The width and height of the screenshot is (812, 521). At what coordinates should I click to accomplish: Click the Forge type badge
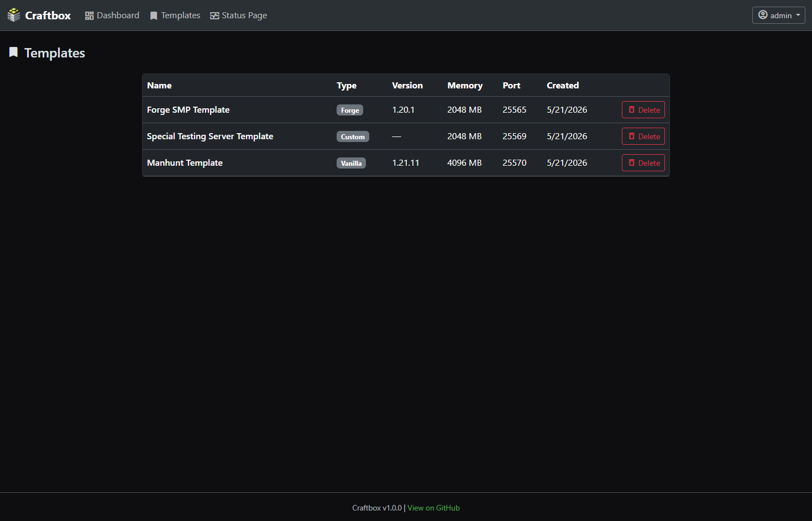point(350,110)
